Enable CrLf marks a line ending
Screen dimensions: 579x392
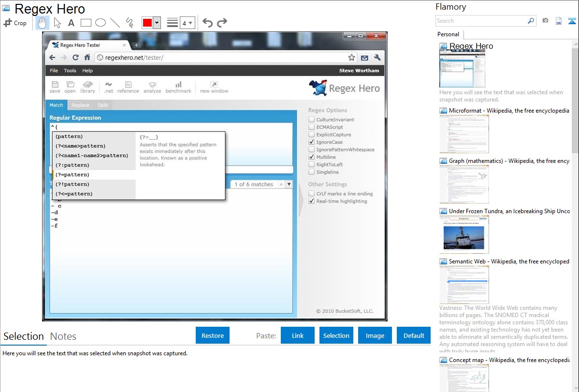(x=312, y=193)
